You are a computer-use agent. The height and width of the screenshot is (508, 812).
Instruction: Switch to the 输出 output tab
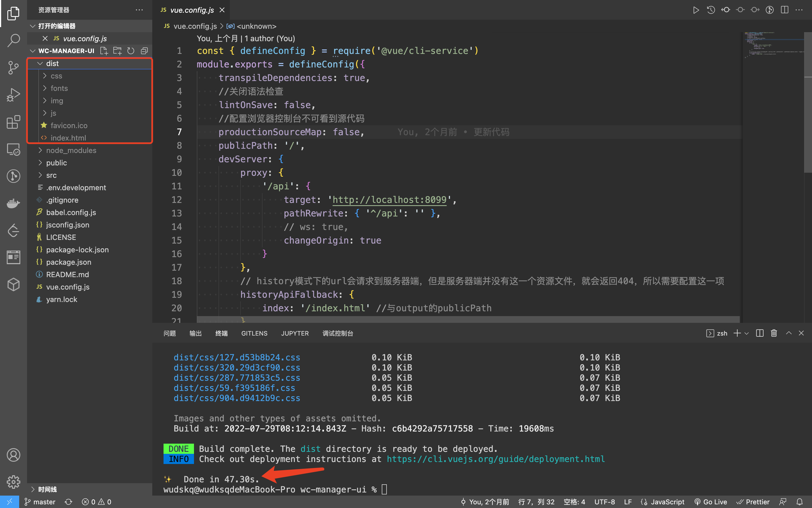pyautogui.click(x=196, y=333)
